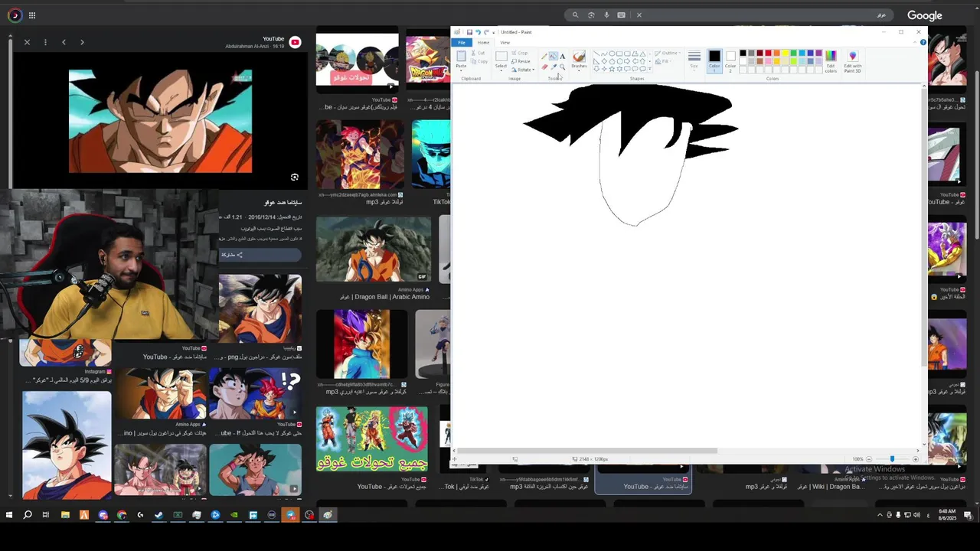The image size is (980, 551).
Task: Click the Google apps grid icon
Action: pos(32,15)
